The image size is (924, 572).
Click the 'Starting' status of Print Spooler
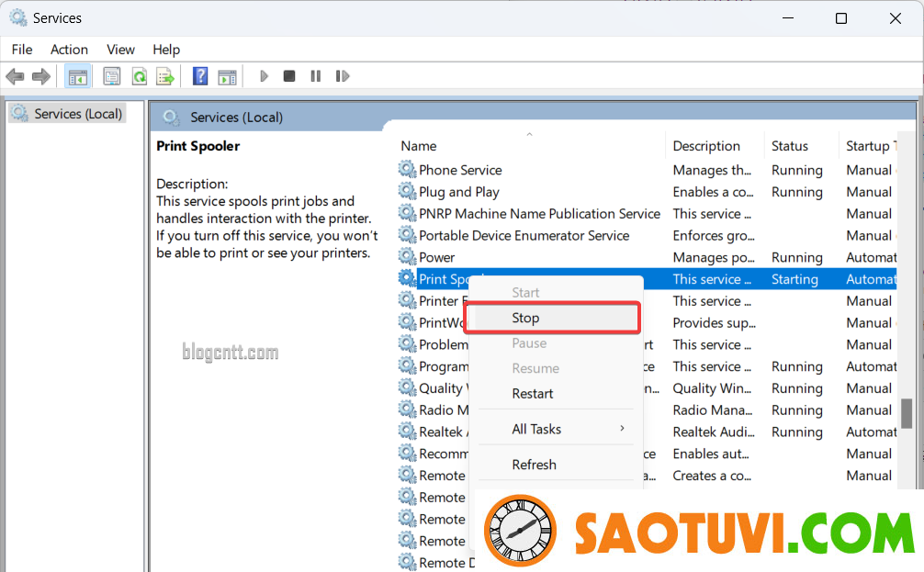pos(794,279)
